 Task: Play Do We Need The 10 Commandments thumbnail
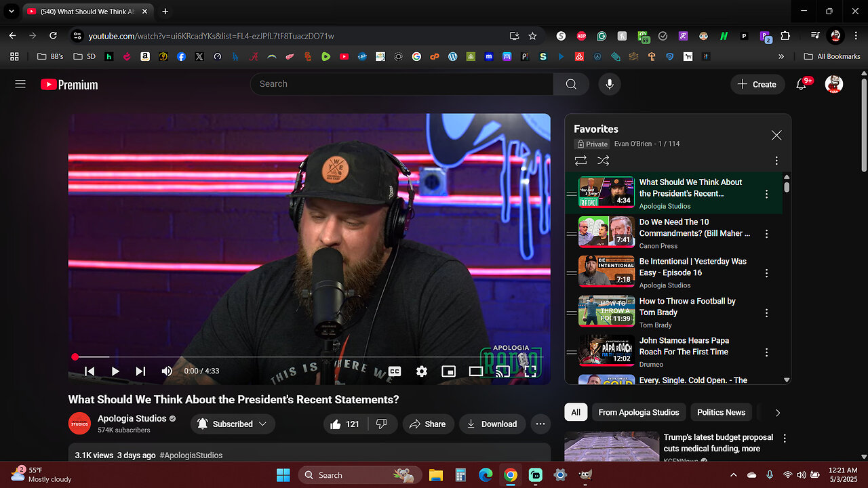click(x=606, y=232)
